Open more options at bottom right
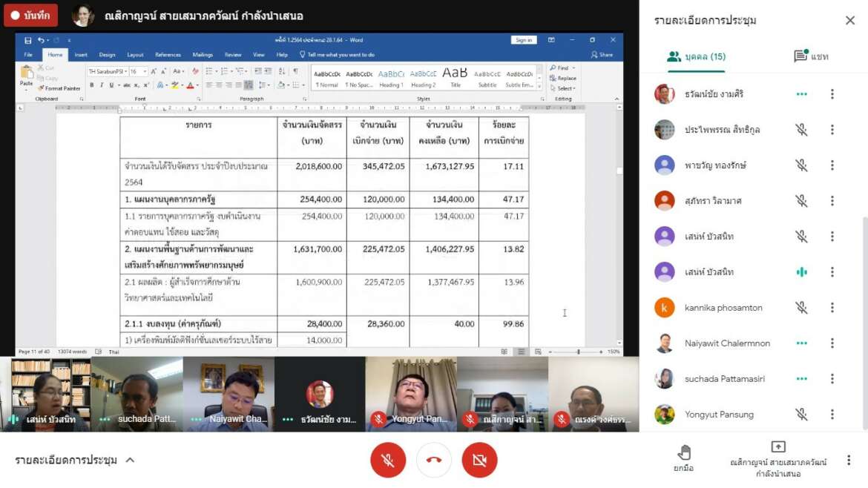The height and width of the screenshot is (488, 868). [849, 460]
